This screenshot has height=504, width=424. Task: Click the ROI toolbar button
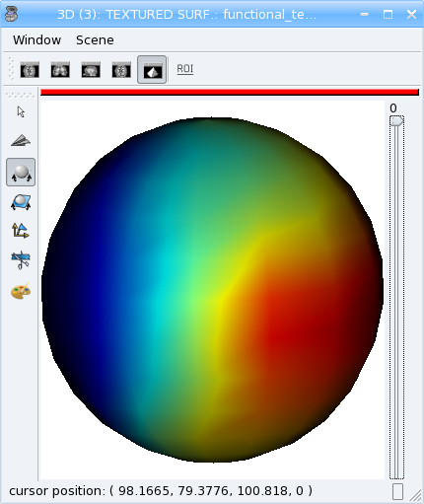point(185,69)
